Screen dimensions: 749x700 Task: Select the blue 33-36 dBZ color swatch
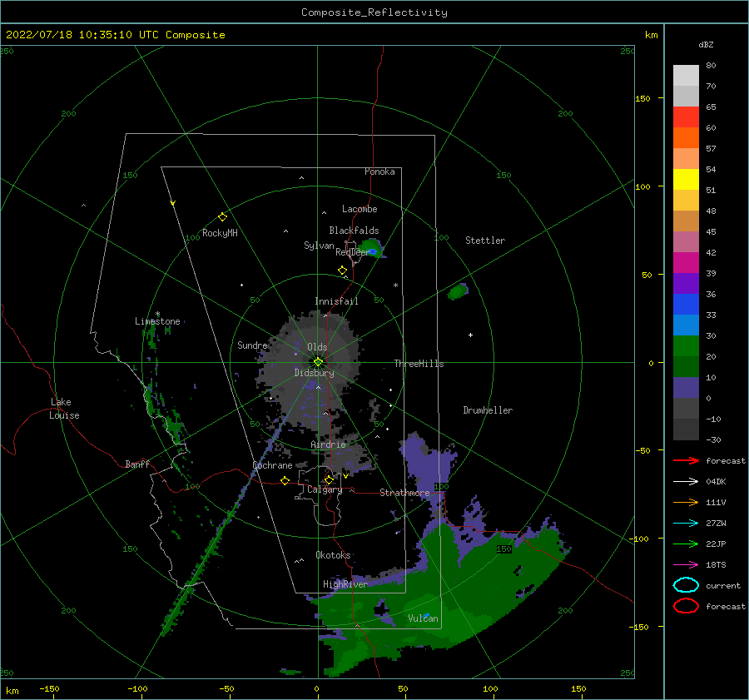[x=686, y=305]
